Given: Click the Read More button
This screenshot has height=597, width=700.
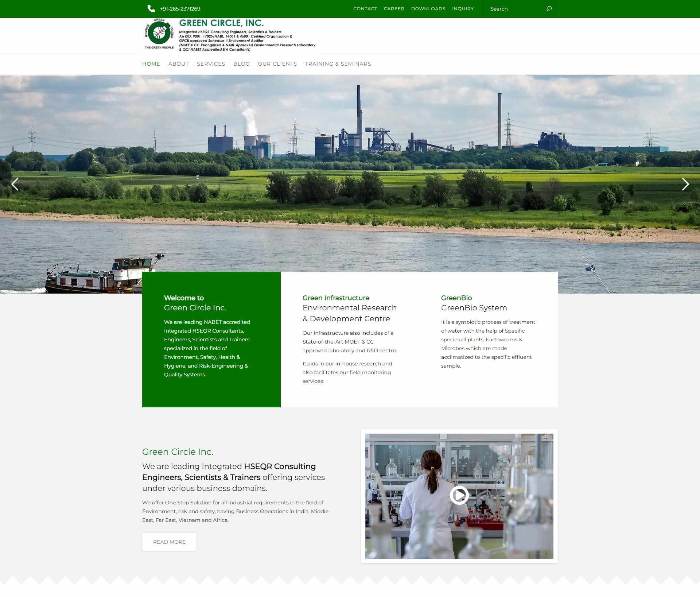Looking at the screenshot, I should click(169, 542).
